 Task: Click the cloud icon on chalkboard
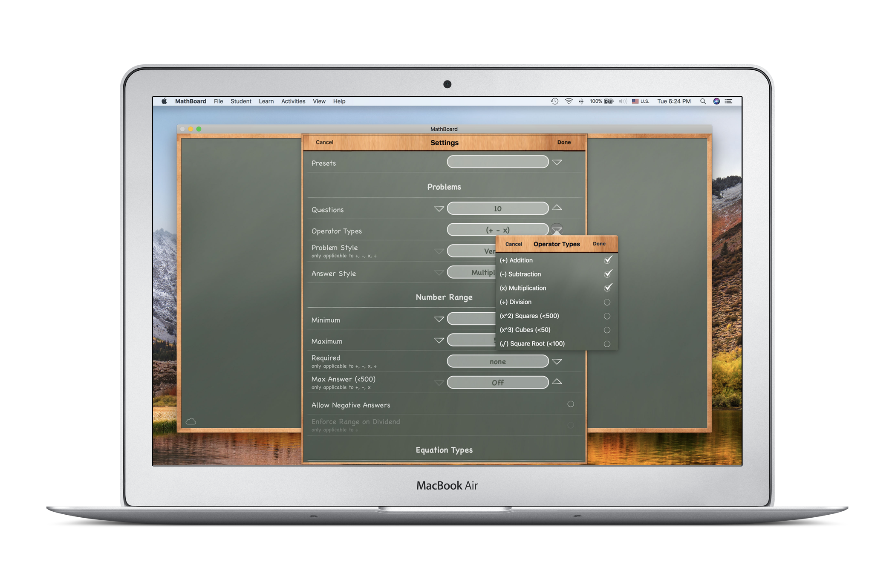coord(191,421)
